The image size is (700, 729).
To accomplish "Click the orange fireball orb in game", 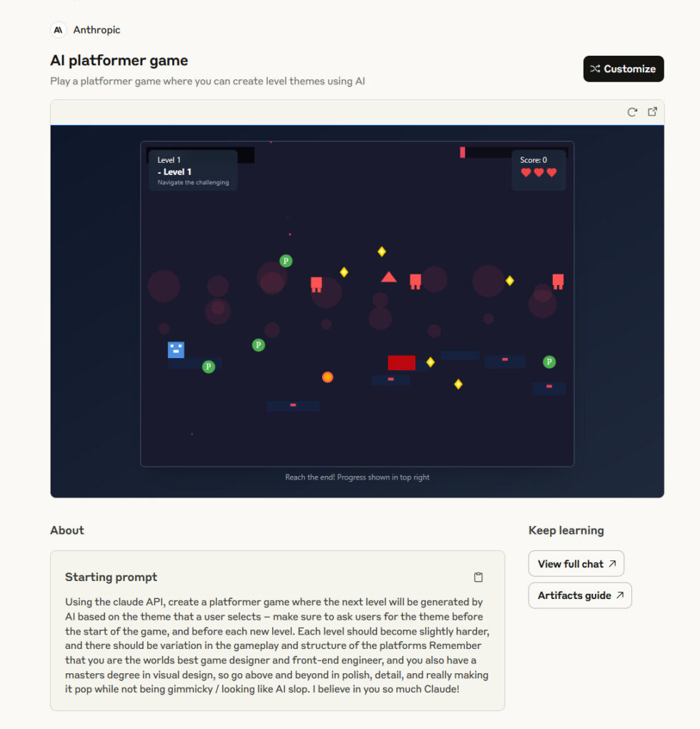I will tap(327, 377).
